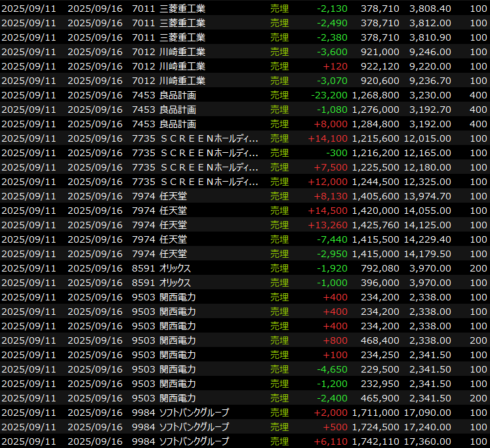
Task: Select the ソフトバンクグループ row with profit +6,110
Action: [194, 441]
